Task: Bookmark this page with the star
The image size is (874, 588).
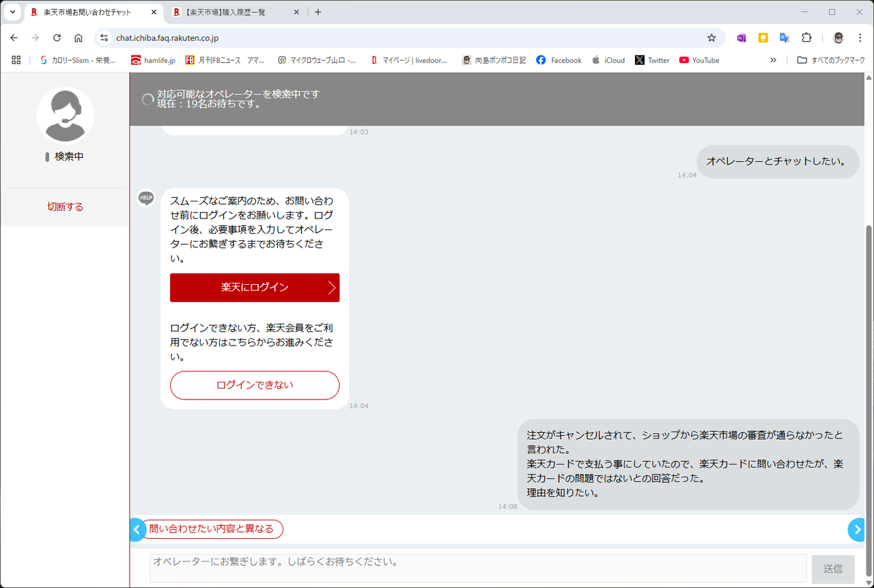Action: (711, 38)
